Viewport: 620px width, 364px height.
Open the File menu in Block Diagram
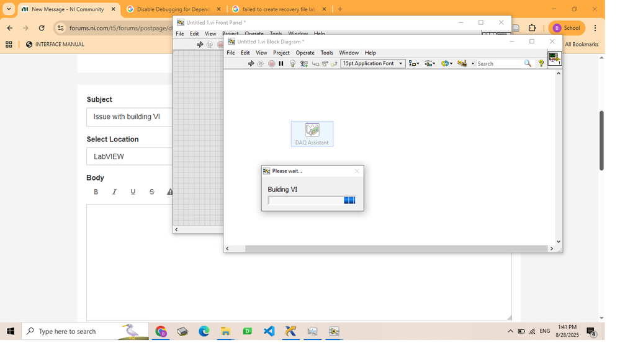(230, 53)
